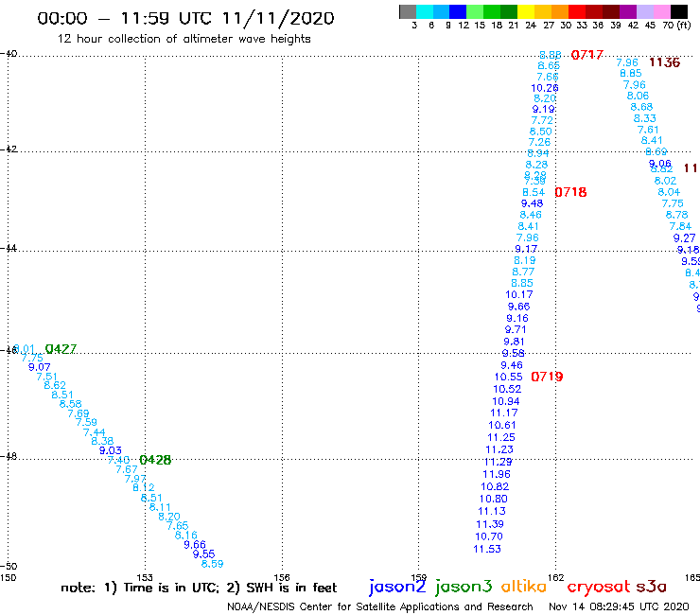Click the 00:00 – 11:59 UTC 11/11/2020 title

coord(185,18)
